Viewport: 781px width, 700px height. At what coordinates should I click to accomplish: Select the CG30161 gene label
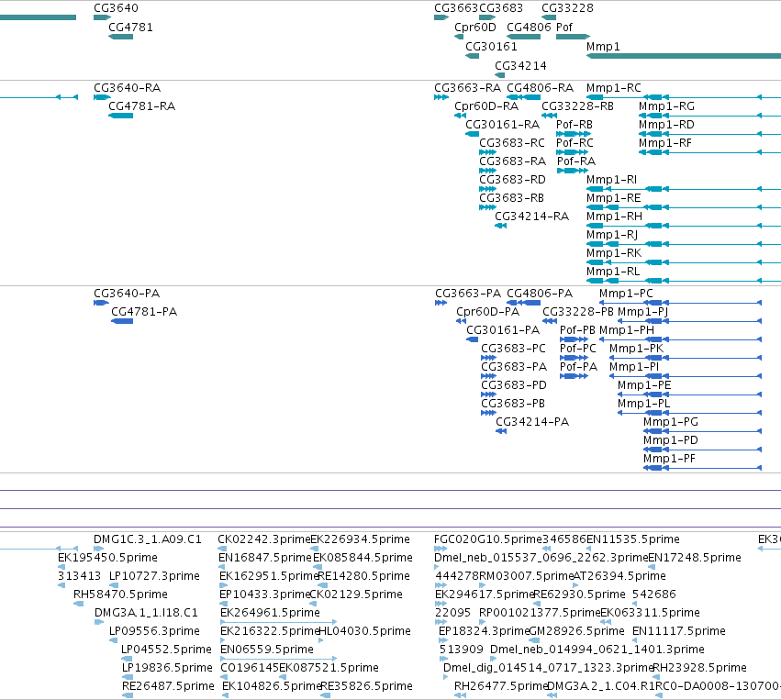pos(491,47)
